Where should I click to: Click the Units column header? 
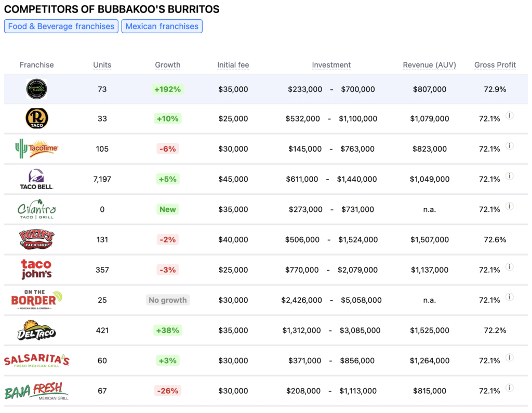(x=102, y=65)
